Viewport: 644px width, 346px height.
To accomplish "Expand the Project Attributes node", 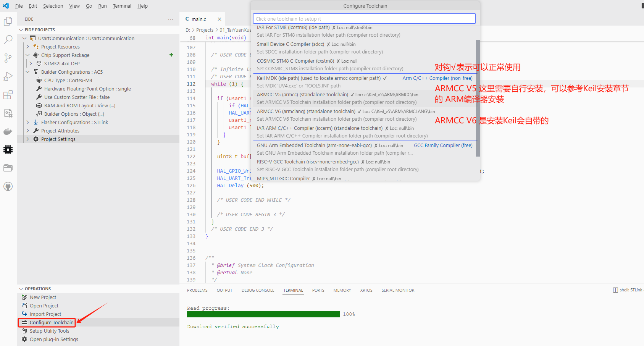I will pyautogui.click(x=27, y=131).
